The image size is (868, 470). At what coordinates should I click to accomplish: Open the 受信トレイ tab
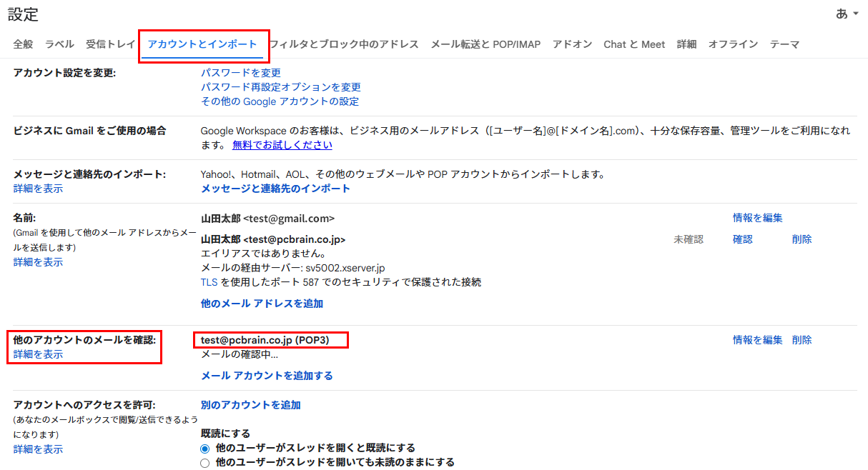pyautogui.click(x=109, y=44)
